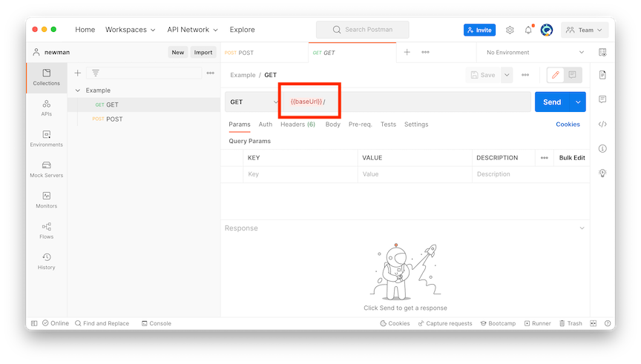Open the comments pane icon in right sidebar
The height and width of the screenshot is (364, 641).
tap(602, 99)
